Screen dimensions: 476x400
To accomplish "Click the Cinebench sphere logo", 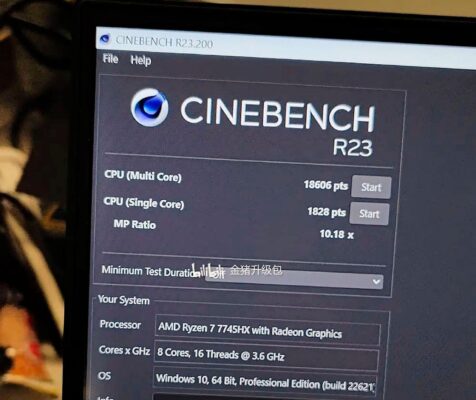I will pyautogui.click(x=149, y=107).
